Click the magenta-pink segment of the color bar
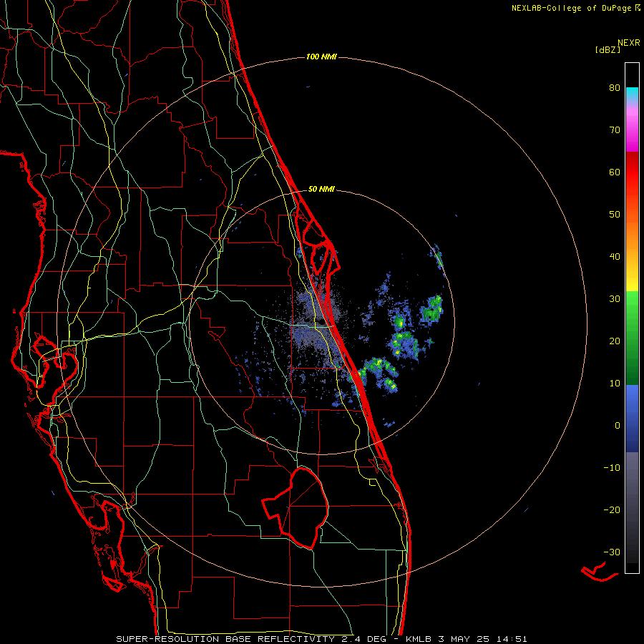Viewport: 644px width, 644px height. pyautogui.click(x=632, y=132)
